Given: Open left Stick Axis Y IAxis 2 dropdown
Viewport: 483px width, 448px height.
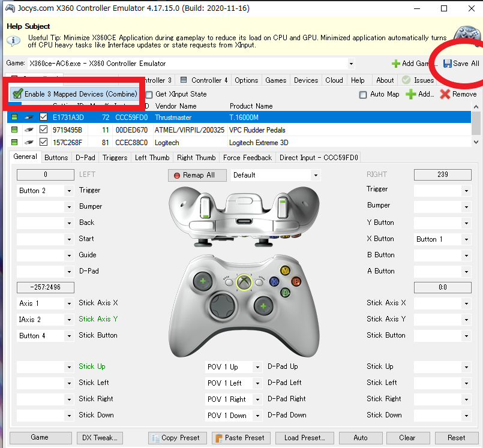Looking at the screenshot, I should tap(69, 320).
